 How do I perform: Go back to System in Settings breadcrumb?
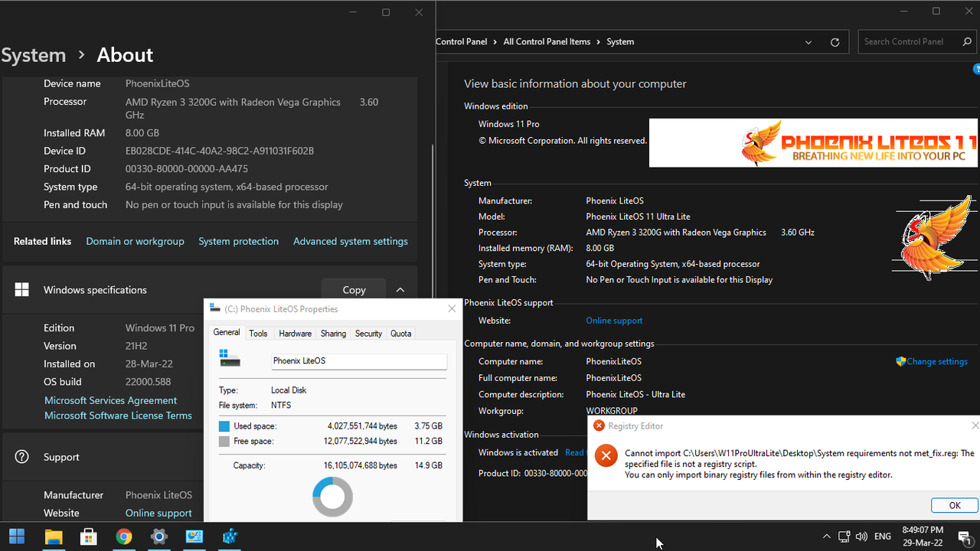coord(34,55)
